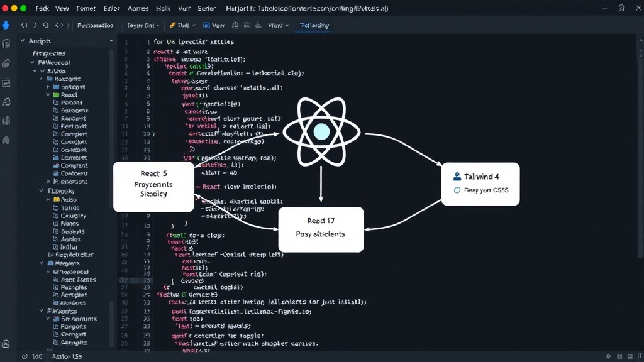Viewport: 644px width, 362px height.
Task: Select the Eacoorie file in tree
Action: click(x=70, y=111)
